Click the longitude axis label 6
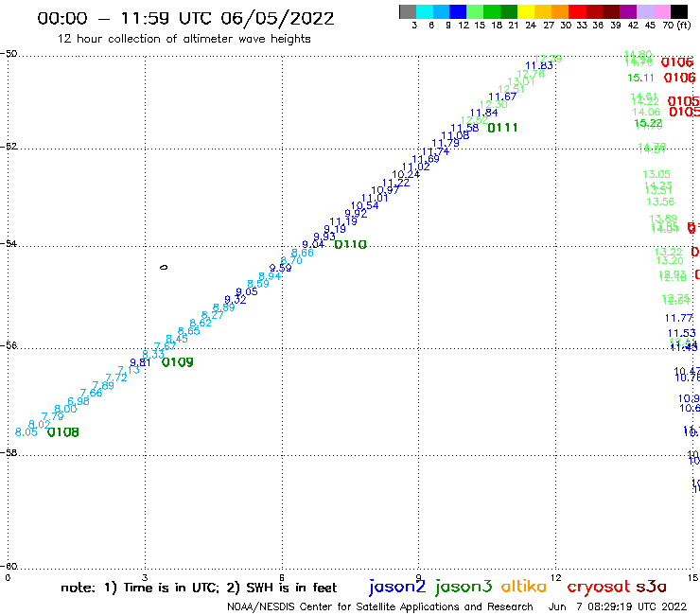The width and height of the screenshot is (700, 615). coord(282,577)
